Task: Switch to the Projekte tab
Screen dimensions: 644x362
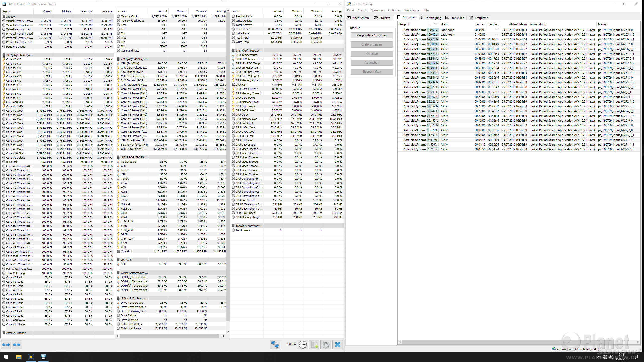Action: point(382,18)
